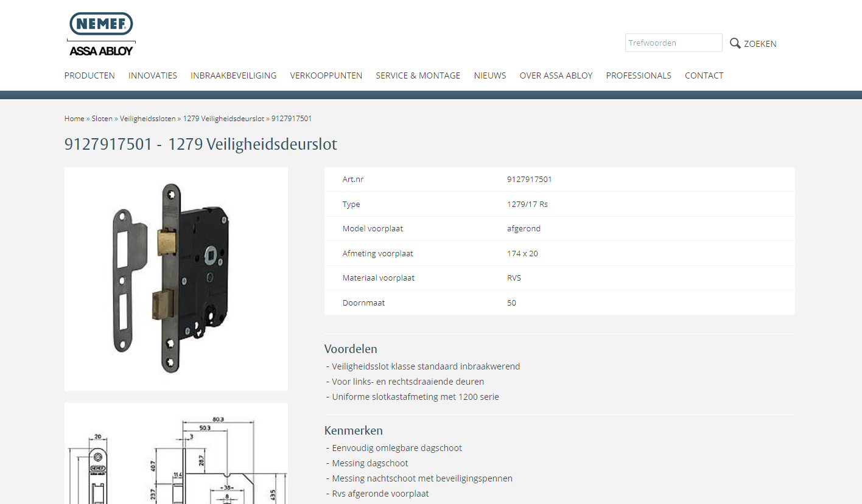This screenshot has height=504, width=862.
Task: Click the Zoeken search button
Action: point(760,44)
